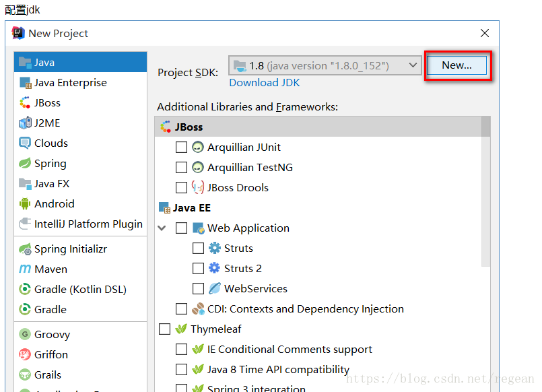Click the Download JDK link
The height and width of the screenshot is (392, 542).
[265, 83]
